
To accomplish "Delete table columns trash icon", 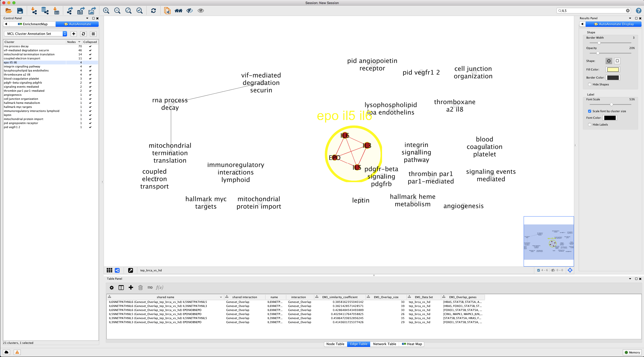I will (141, 288).
